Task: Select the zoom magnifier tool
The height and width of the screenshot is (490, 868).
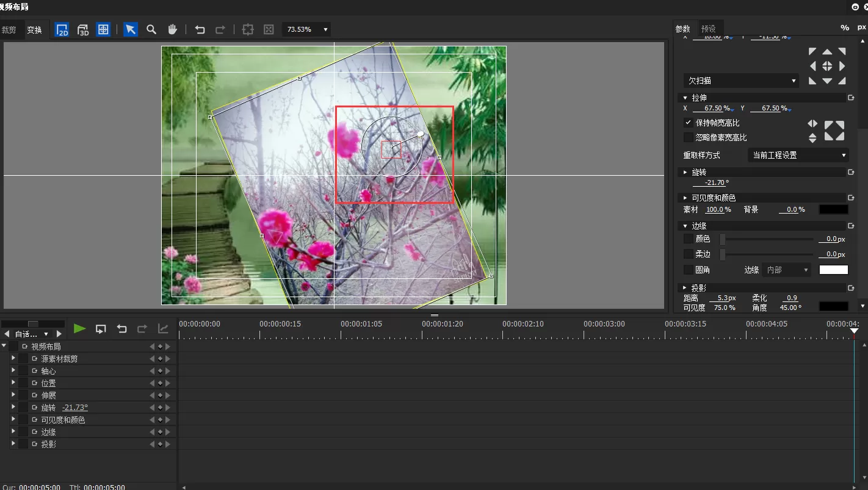Action: click(151, 29)
